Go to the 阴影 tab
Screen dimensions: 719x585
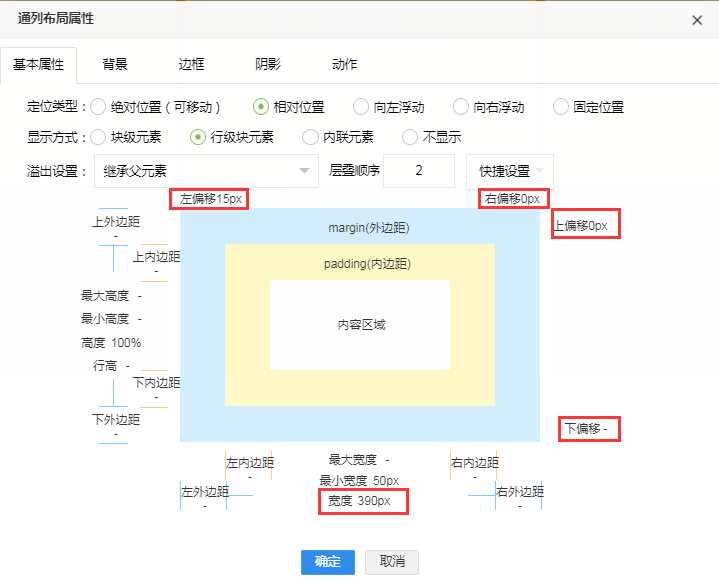click(x=268, y=64)
